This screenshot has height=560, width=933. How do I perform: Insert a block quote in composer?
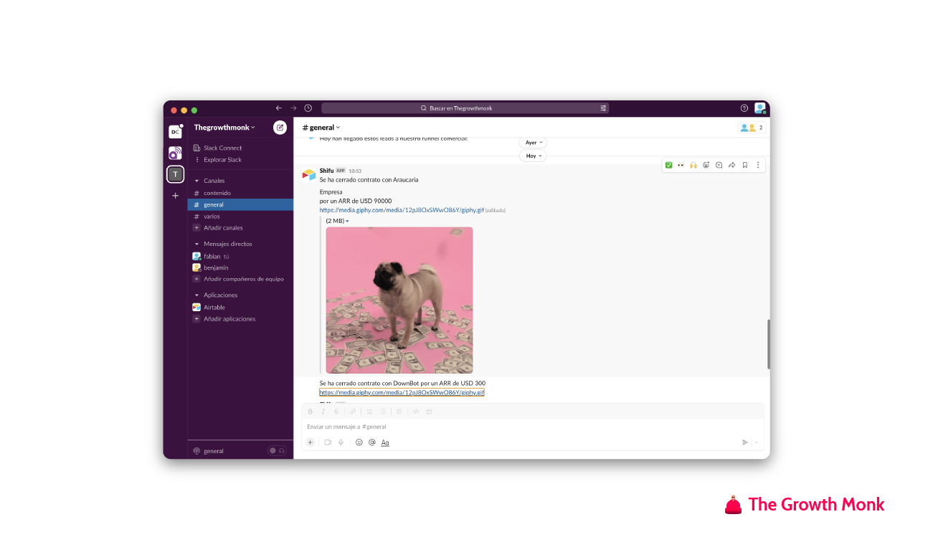pyautogui.click(x=399, y=412)
